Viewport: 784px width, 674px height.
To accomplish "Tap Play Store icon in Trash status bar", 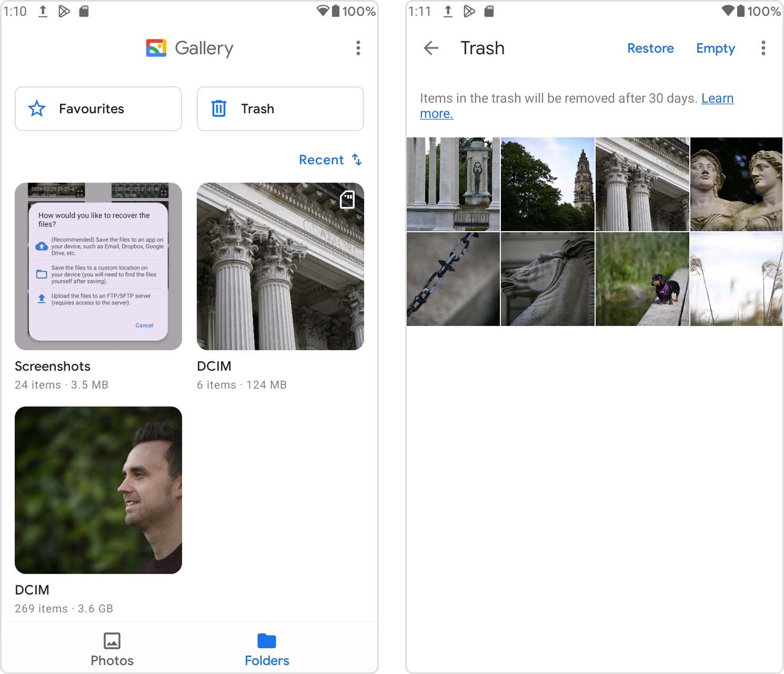I will coord(469,11).
